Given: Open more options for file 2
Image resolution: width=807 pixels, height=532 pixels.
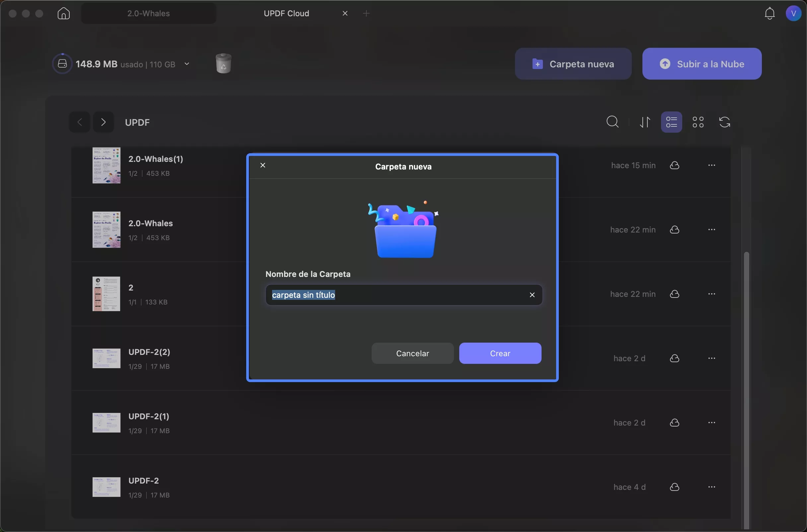Looking at the screenshot, I should click(x=712, y=294).
